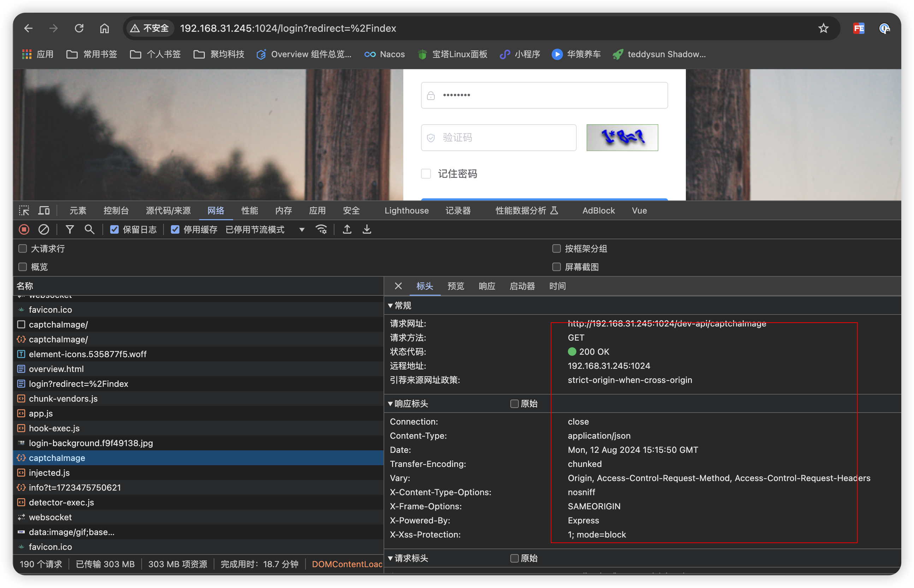The height and width of the screenshot is (588, 914).
Task: Switch to the Lighthouse DevTools tab
Action: coord(406,210)
